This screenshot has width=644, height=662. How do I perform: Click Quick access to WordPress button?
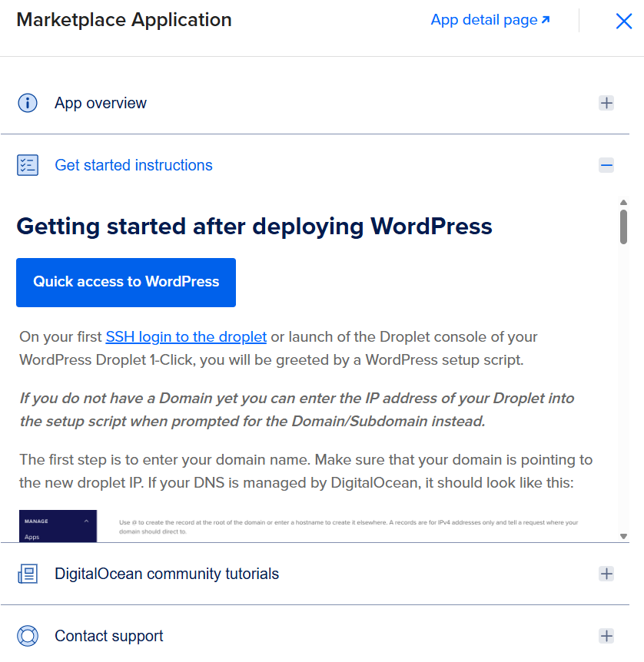pos(126,283)
